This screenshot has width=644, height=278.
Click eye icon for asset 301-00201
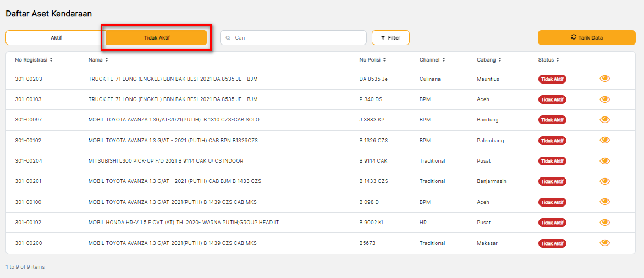604,181
